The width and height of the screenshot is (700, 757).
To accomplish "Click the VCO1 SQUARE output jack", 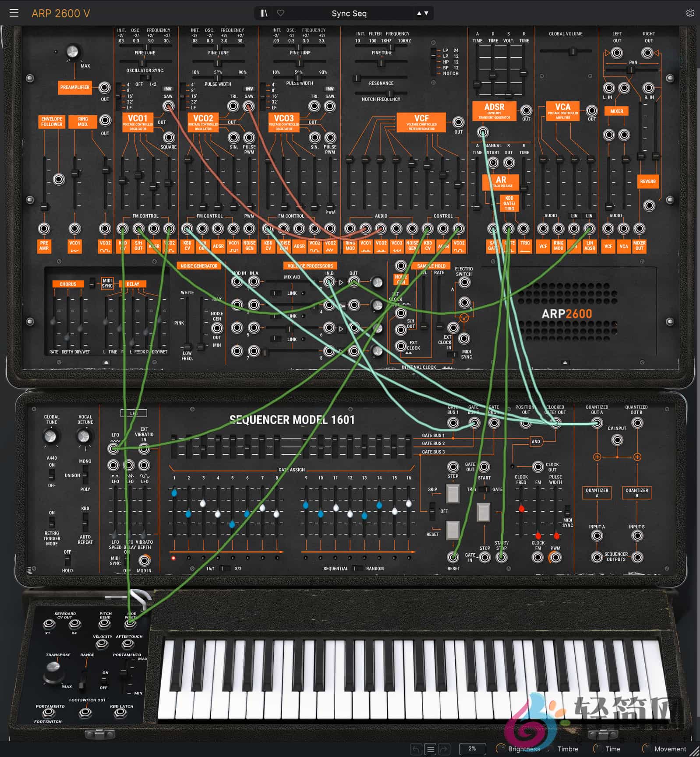I will 169,138.
